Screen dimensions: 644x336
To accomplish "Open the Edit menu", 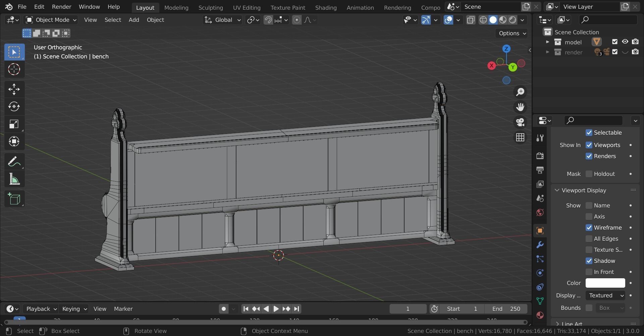I will point(39,7).
